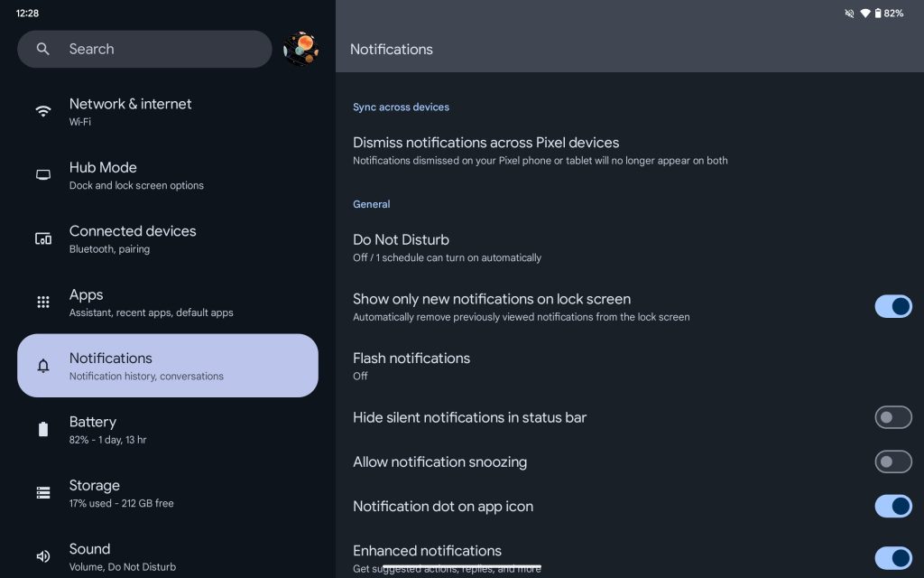Image resolution: width=924 pixels, height=578 pixels.
Task: Open the Do Not Disturb settings
Action: click(541, 248)
